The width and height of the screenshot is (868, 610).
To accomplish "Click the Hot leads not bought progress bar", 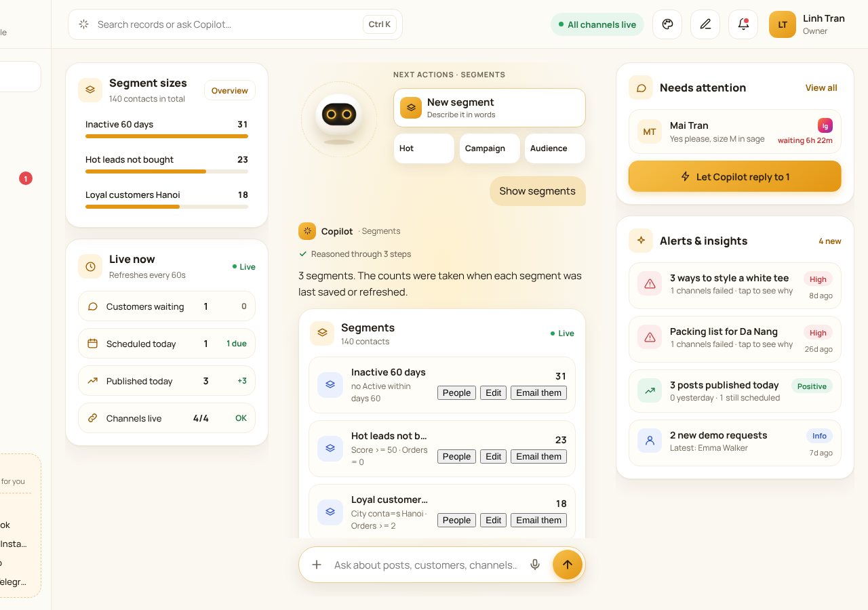I will (x=167, y=171).
